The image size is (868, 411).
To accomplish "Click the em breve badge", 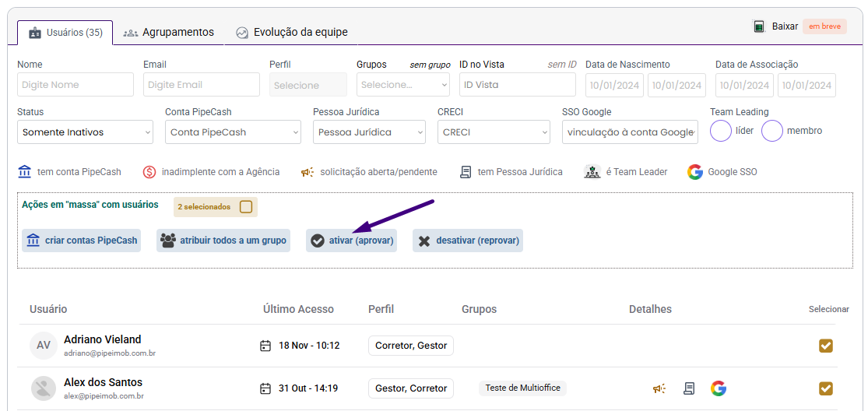I will tap(825, 26).
